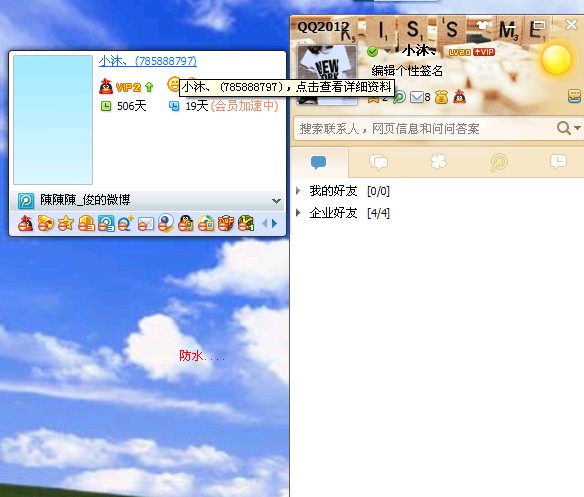Click the 会员加速中 link
The width and height of the screenshot is (584, 497).
point(244,106)
